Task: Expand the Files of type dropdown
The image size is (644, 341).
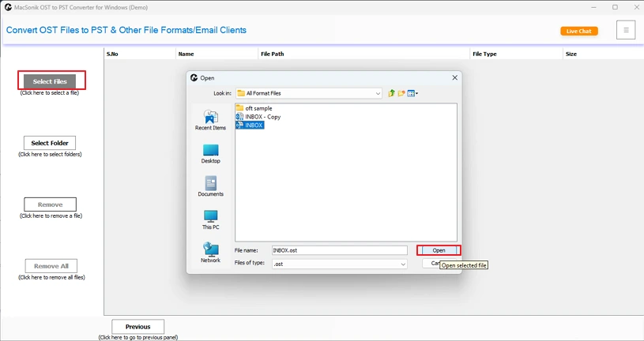Action: click(x=402, y=264)
